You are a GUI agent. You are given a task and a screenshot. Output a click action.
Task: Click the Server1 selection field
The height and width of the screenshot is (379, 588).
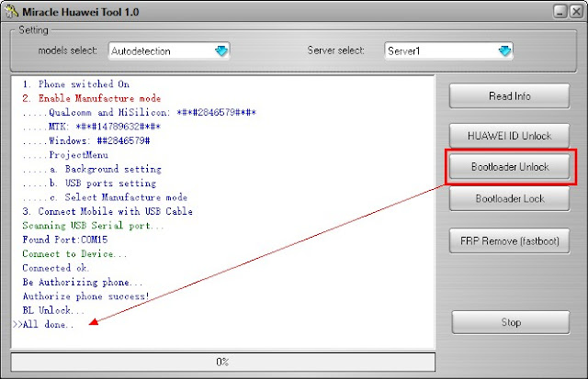click(x=448, y=50)
